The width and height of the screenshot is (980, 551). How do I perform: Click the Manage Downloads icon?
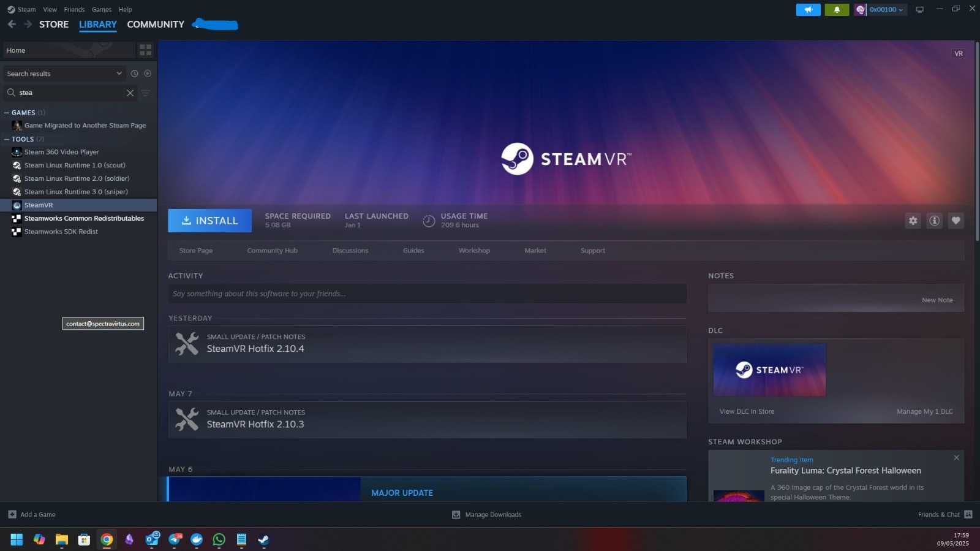coord(456,515)
